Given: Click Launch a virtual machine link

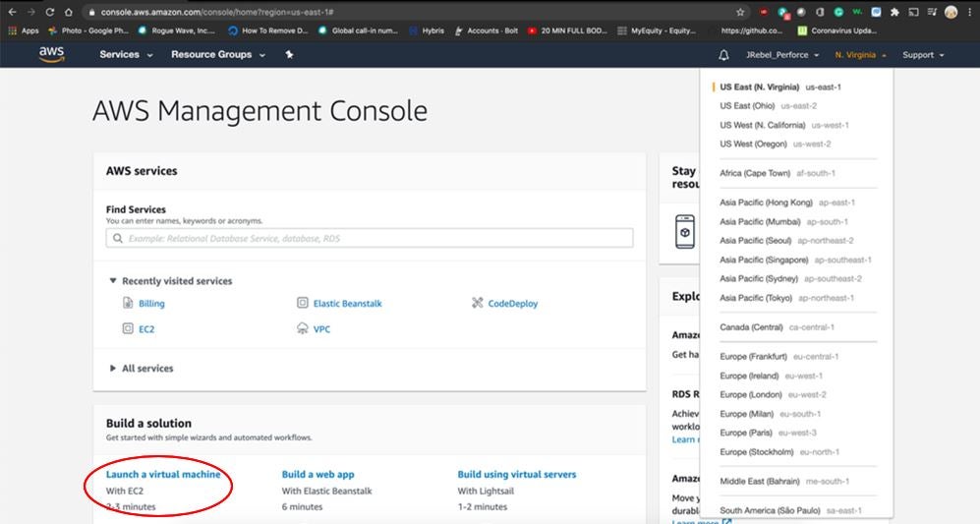Looking at the screenshot, I should [163, 474].
